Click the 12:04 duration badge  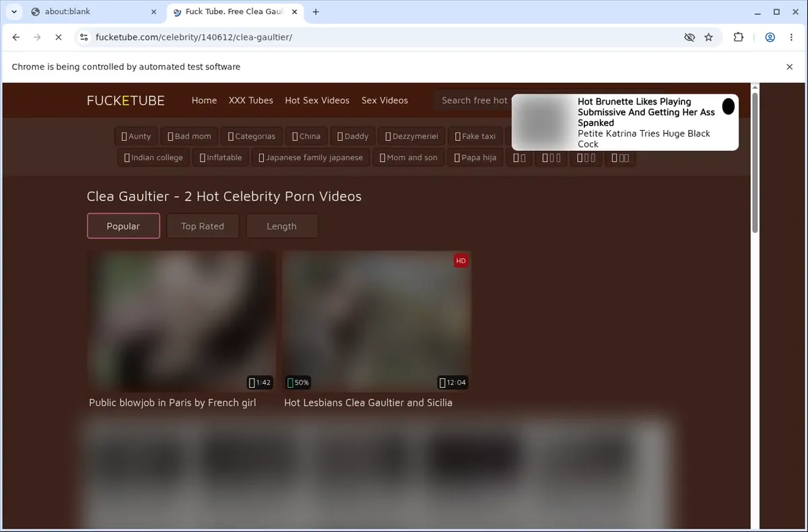(x=452, y=383)
